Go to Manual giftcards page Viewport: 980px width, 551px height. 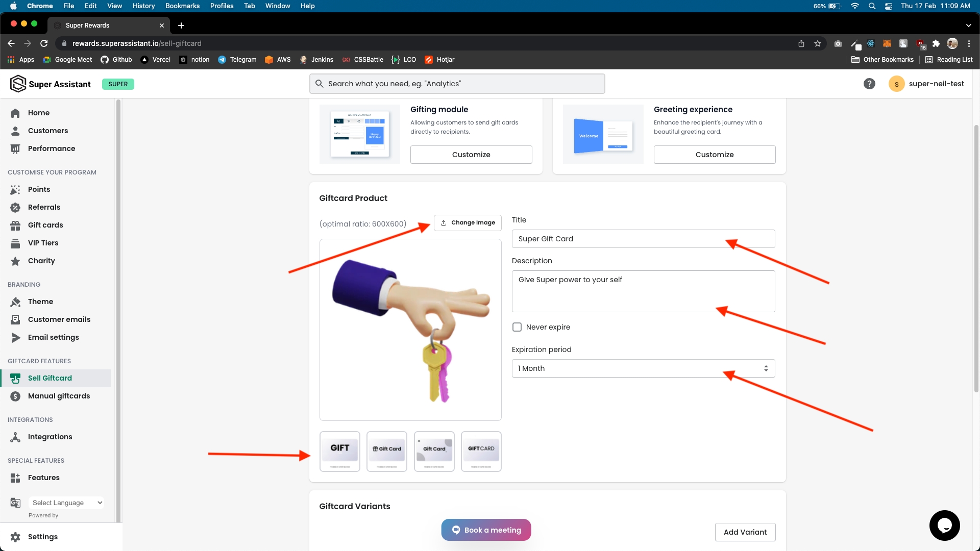(59, 396)
